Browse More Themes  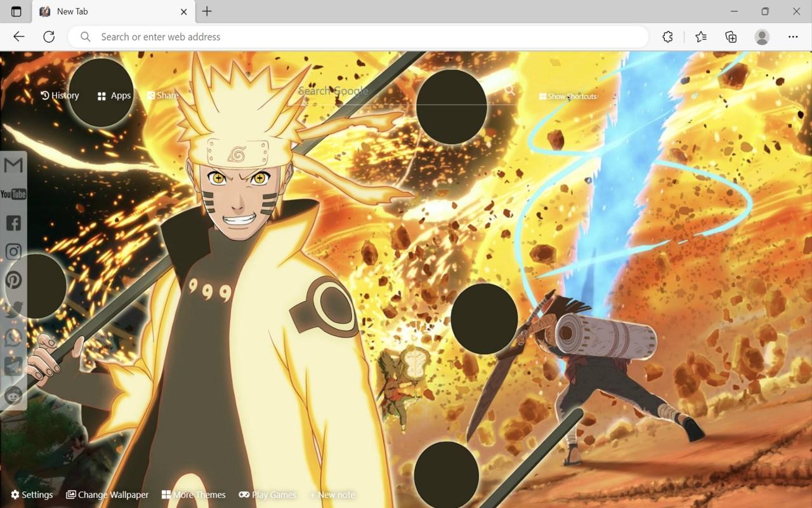[x=193, y=494]
